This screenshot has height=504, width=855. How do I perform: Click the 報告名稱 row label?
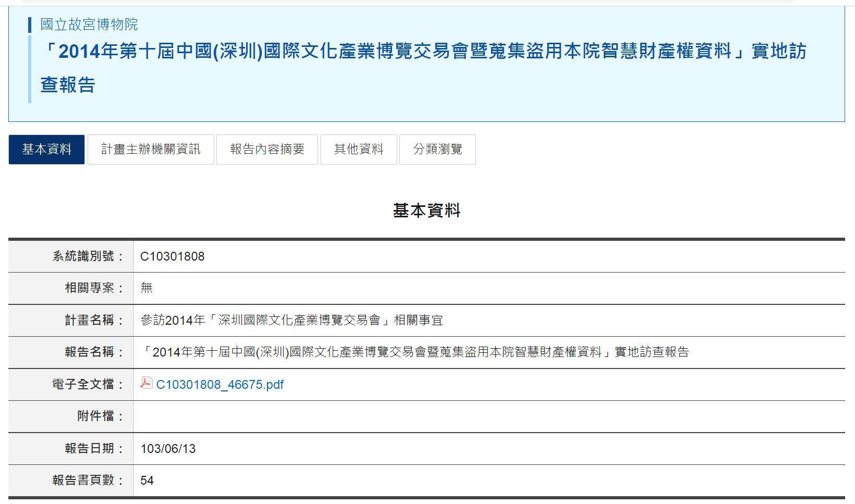(x=95, y=352)
